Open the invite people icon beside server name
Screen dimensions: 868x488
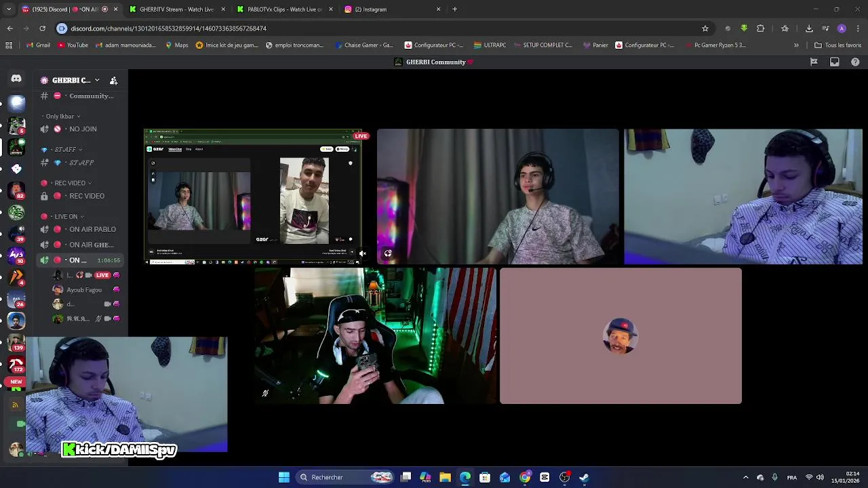pyautogui.click(x=114, y=80)
